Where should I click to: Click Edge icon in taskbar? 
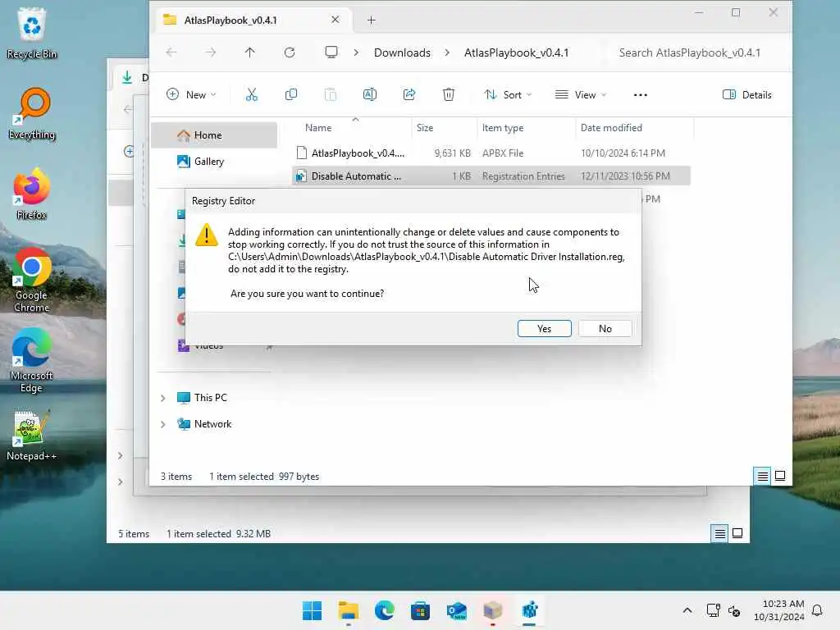tap(384, 610)
